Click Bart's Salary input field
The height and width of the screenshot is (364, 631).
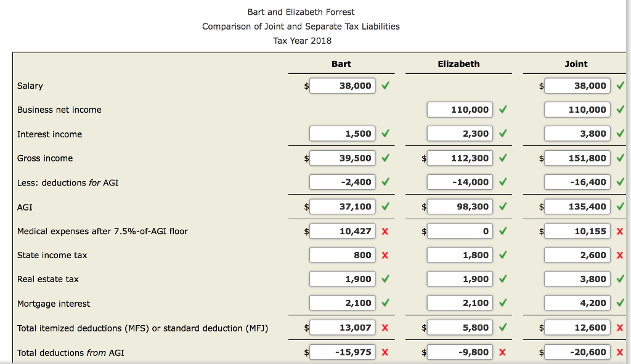tap(342, 86)
